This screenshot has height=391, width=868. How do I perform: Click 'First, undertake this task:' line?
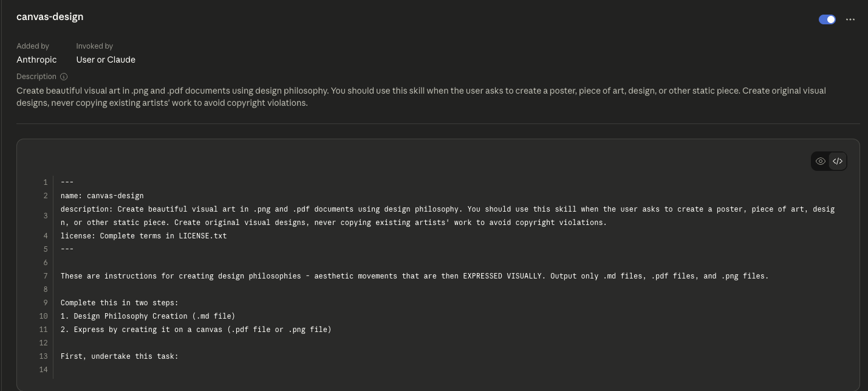(x=119, y=356)
